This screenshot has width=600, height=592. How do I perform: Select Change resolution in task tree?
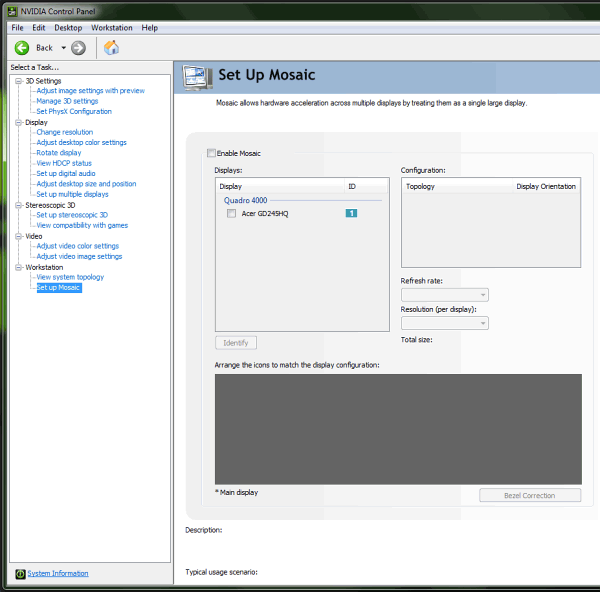(x=65, y=132)
